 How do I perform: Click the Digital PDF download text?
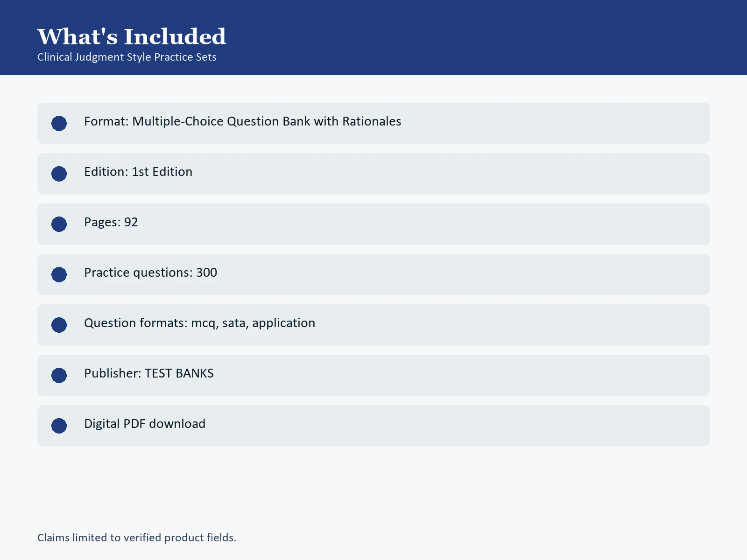145,424
